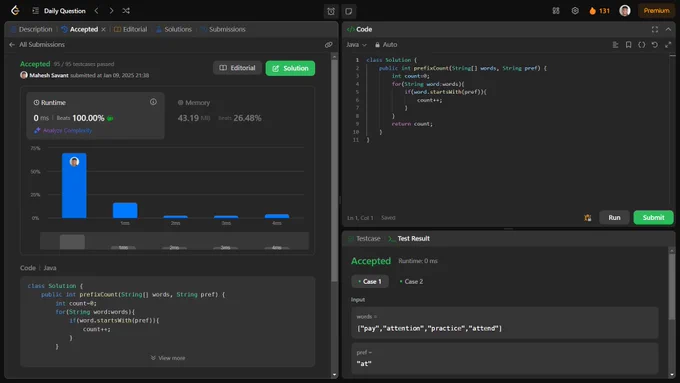
Task: Click the Editorial button
Action: 237,68
